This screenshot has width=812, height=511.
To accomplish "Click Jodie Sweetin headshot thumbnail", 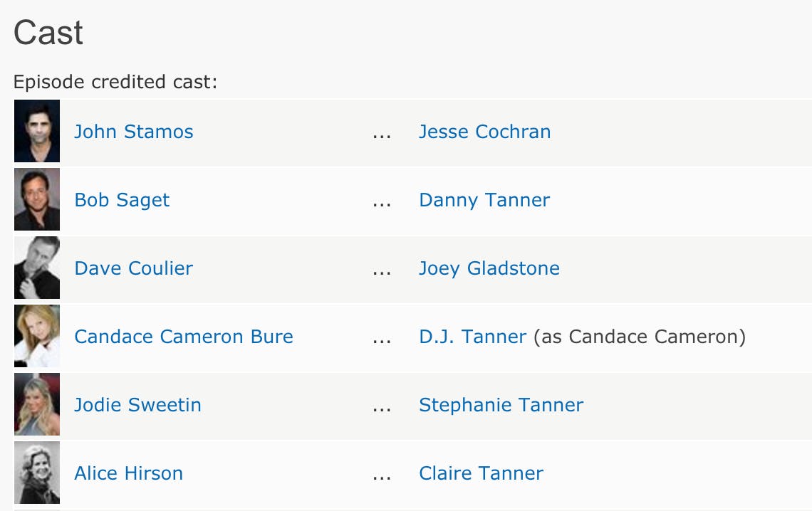I will pyautogui.click(x=37, y=405).
